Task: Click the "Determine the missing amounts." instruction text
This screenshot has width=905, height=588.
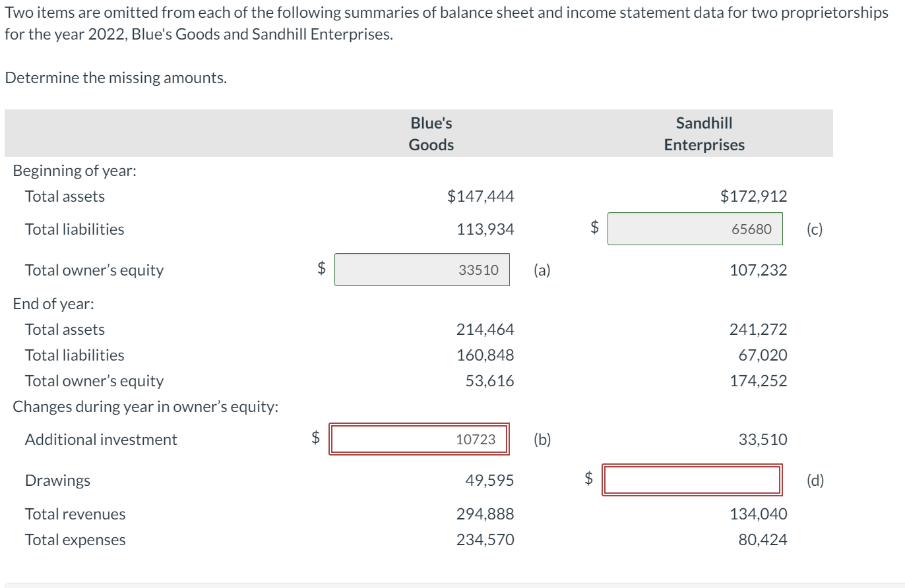Action: pos(115,78)
